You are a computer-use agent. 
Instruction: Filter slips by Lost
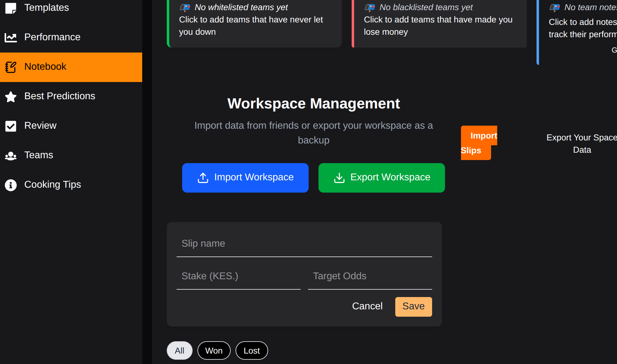pyautogui.click(x=252, y=350)
